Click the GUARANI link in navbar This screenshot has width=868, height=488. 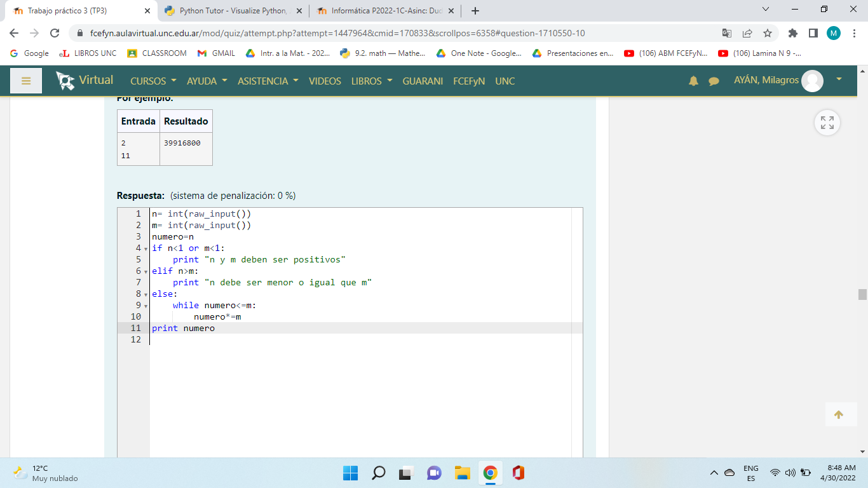tap(423, 81)
